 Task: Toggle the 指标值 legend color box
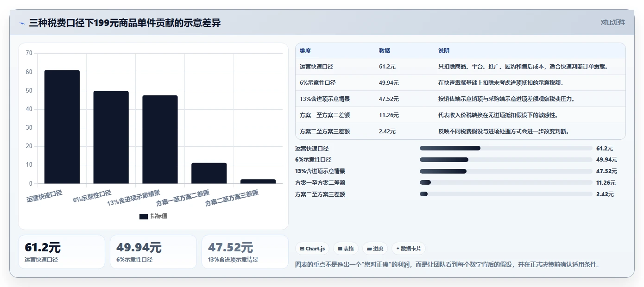(144, 216)
